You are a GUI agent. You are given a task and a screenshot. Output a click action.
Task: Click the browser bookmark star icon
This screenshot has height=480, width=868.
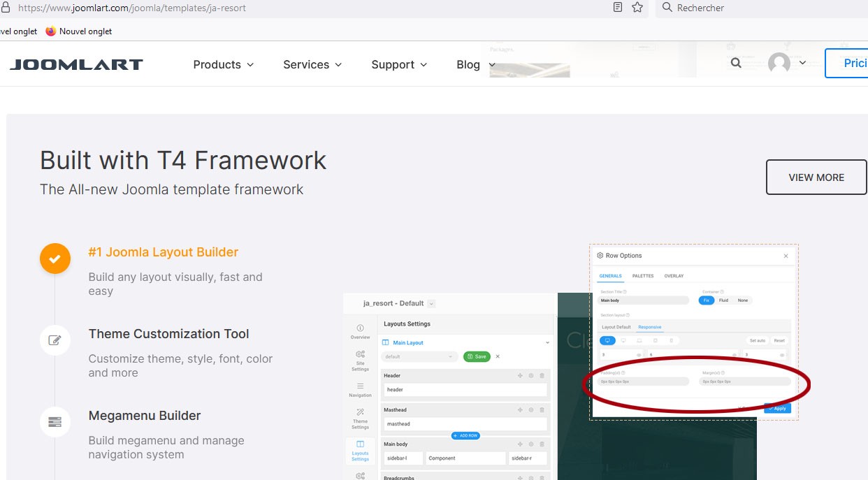pyautogui.click(x=637, y=7)
